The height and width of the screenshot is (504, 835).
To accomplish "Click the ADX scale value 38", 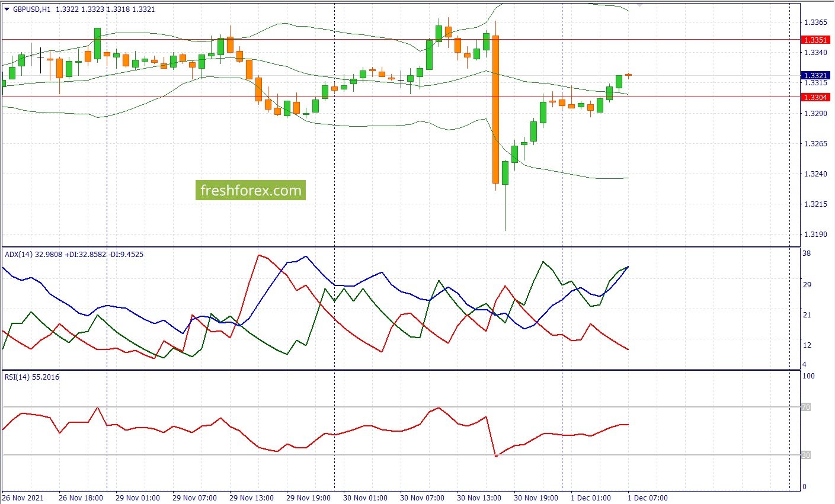I will pyautogui.click(x=807, y=253).
